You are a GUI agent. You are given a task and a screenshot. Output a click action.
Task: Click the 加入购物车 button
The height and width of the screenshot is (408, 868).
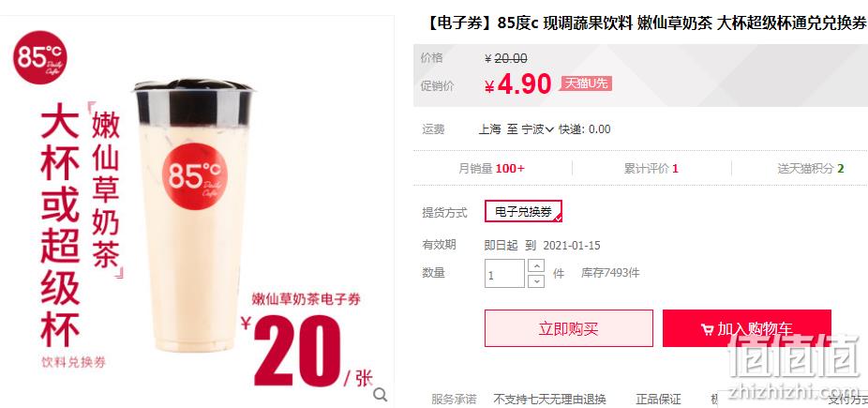[747, 329]
